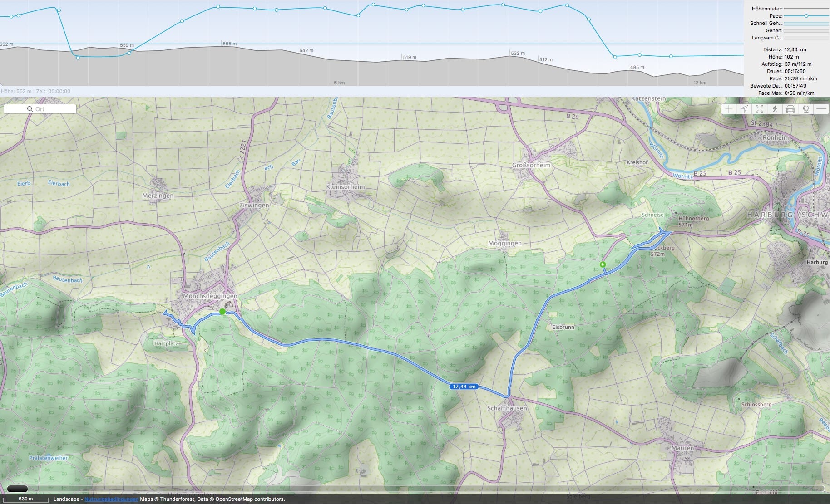Click the Großsorheim label on map
Image resolution: width=830 pixels, height=504 pixels.
(531, 165)
